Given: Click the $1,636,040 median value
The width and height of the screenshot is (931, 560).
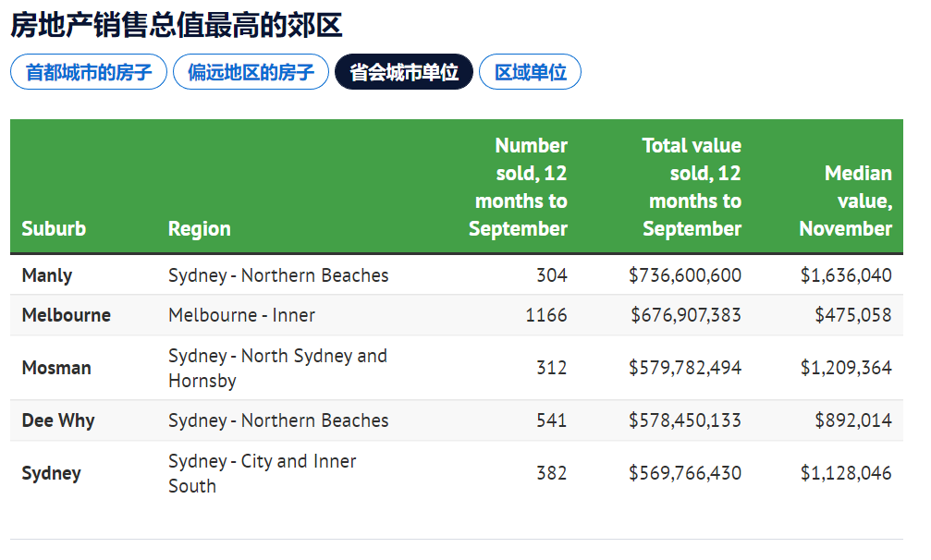Looking at the screenshot, I should click(846, 275).
